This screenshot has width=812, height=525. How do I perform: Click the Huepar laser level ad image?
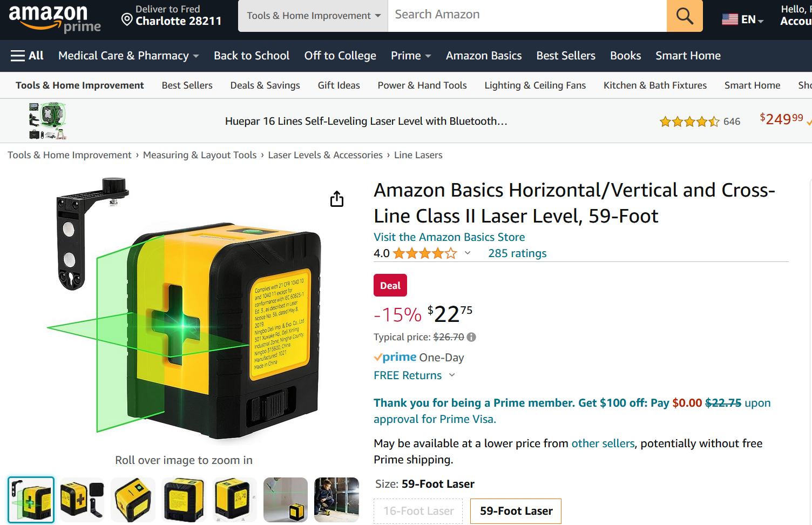click(x=48, y=121)
